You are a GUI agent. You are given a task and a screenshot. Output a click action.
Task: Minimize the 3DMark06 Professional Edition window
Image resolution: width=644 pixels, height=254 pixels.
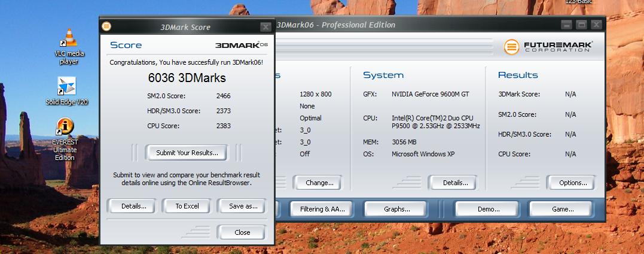[566, 25]
